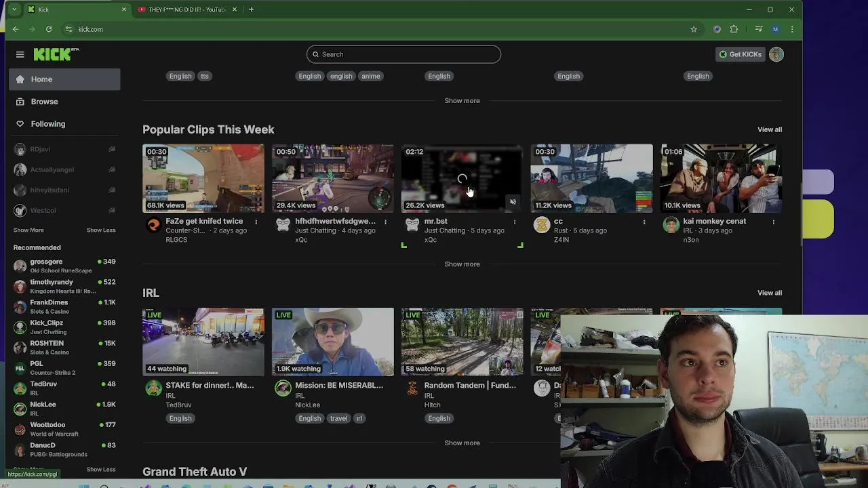Viewport: 868px width, 488px height.
Task: Click Z4IN channel avatar on cc clip
Action: [x=542, y=225]
